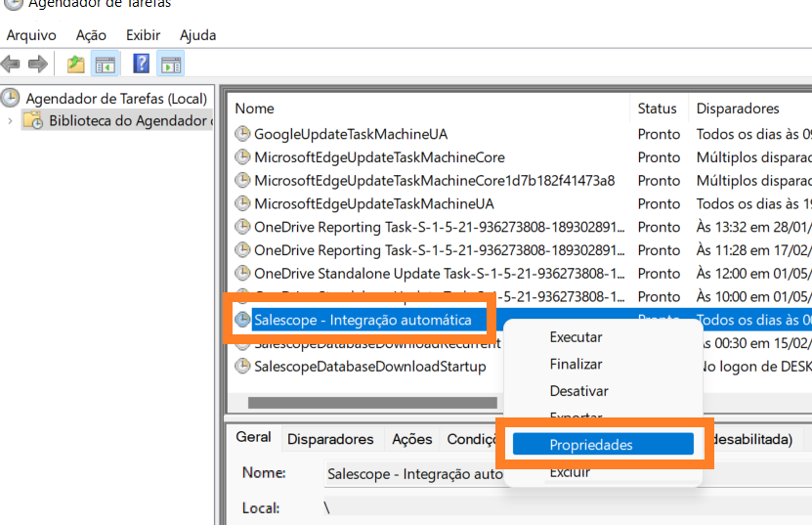Switch to the Condições tab
The width and height of the screenshot is (812, 525).
tap(472, 439)
